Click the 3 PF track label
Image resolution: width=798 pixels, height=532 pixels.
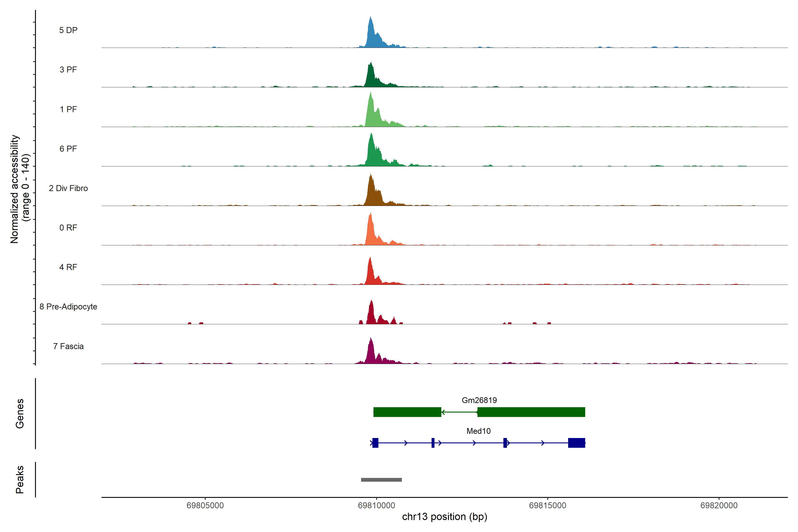68,70
